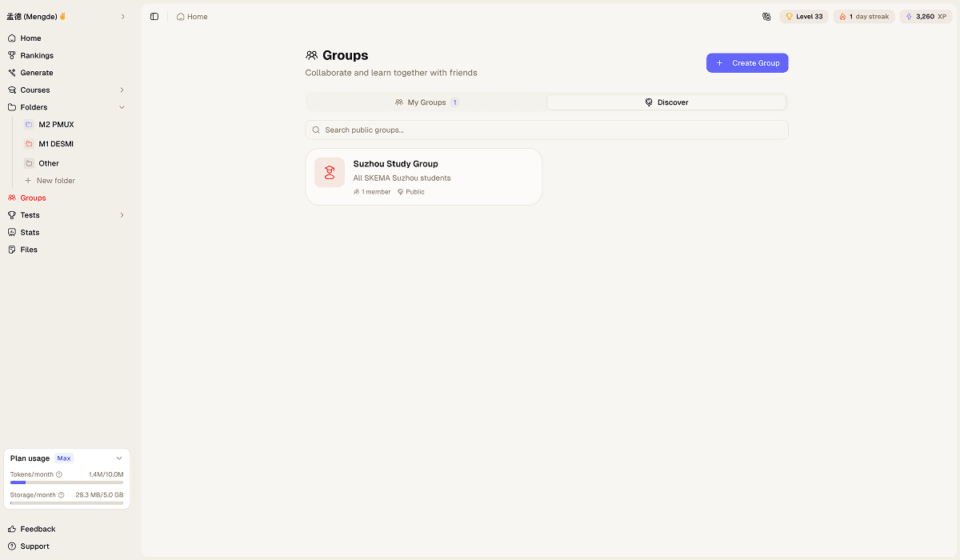
Task: Click the M2 PMUX folder icon
Action: point(29,124)
